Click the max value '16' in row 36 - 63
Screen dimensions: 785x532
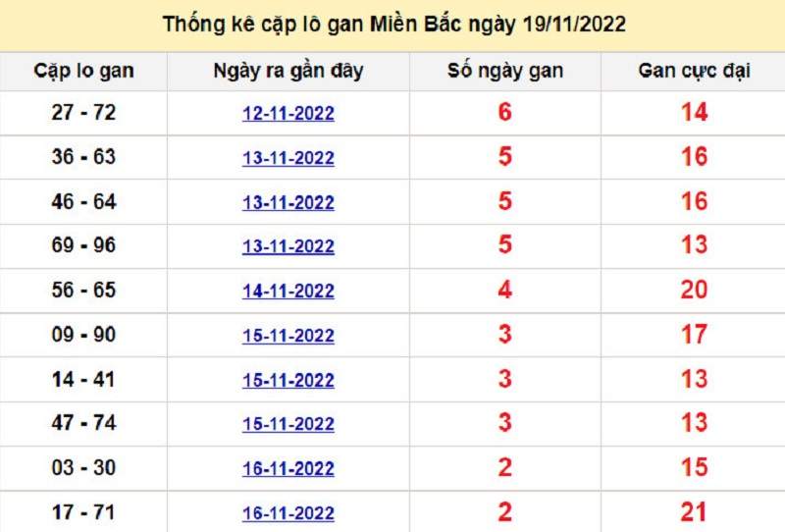tap(695, 156)
